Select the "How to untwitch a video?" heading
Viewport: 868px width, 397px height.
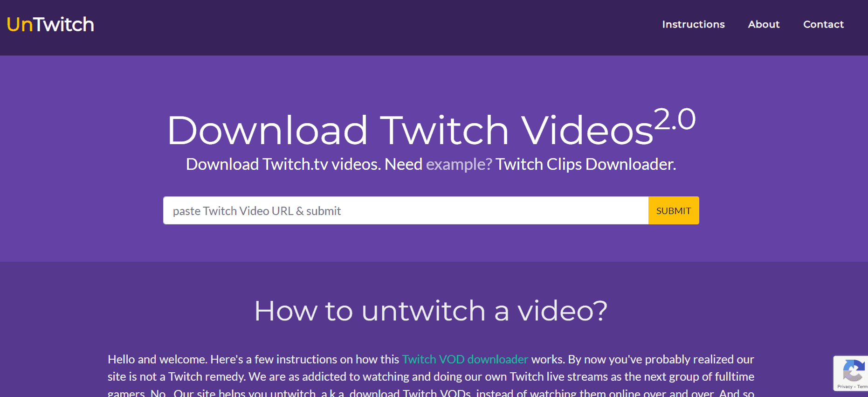431,311
